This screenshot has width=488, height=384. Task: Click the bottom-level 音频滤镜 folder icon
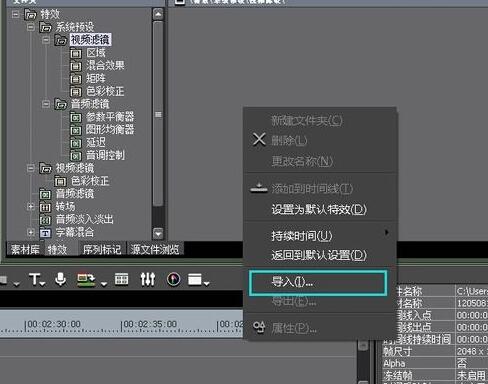click(45, 194)
